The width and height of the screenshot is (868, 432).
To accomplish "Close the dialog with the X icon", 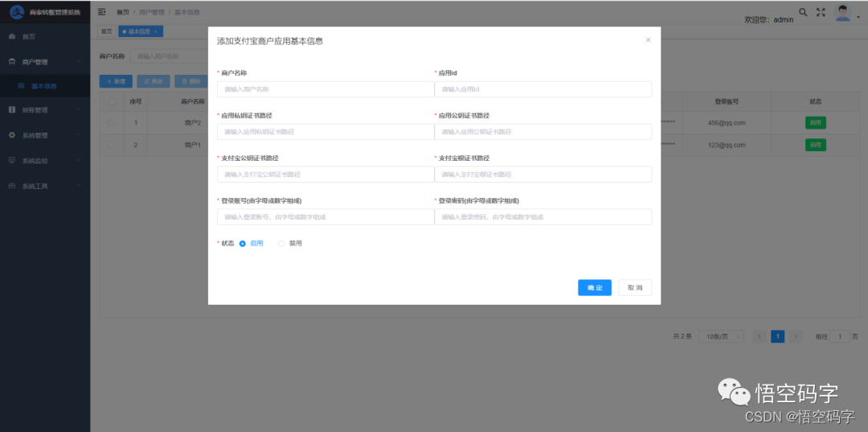I will (x=648, y=40).
